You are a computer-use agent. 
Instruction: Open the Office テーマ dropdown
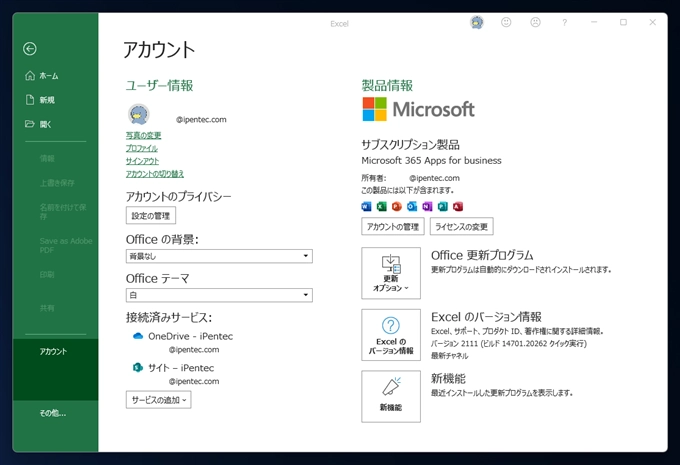point(219,295)
